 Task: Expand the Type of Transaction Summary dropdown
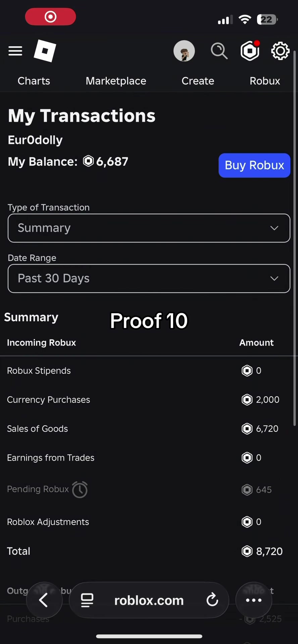tap(149, 228)
